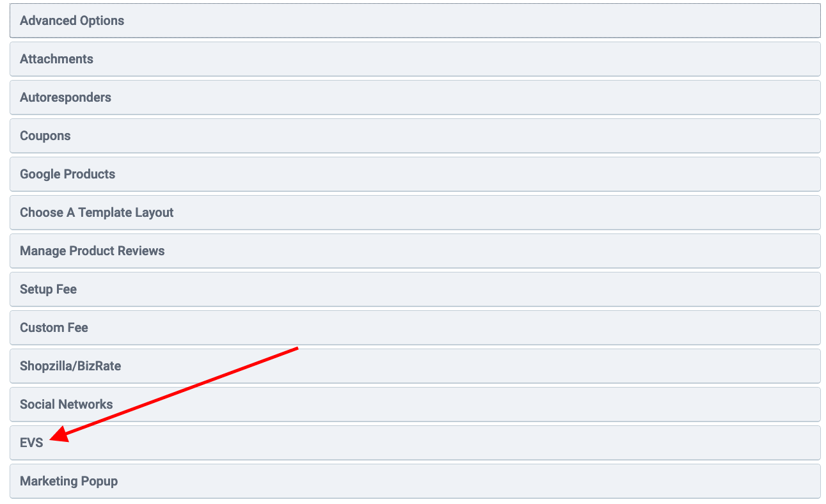Image resolution: width=826 pixels, height=504 pixels.
Task: Open the Setup Fee section
Action: click(415, 289)
